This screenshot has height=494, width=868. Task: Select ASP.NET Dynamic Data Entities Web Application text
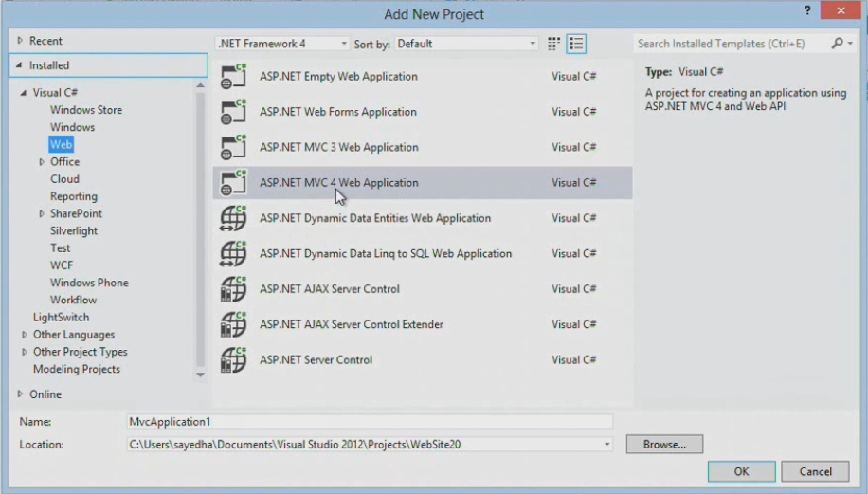374,218
